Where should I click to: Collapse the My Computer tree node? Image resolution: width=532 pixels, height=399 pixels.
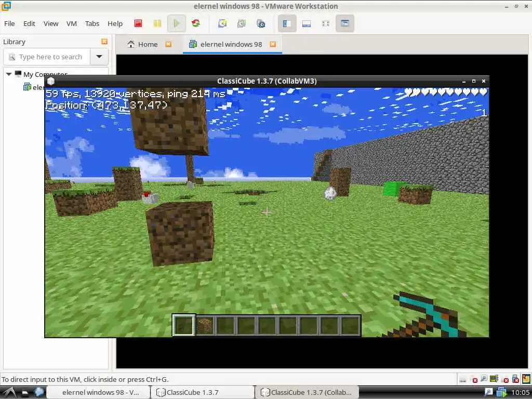click(9, 74)
